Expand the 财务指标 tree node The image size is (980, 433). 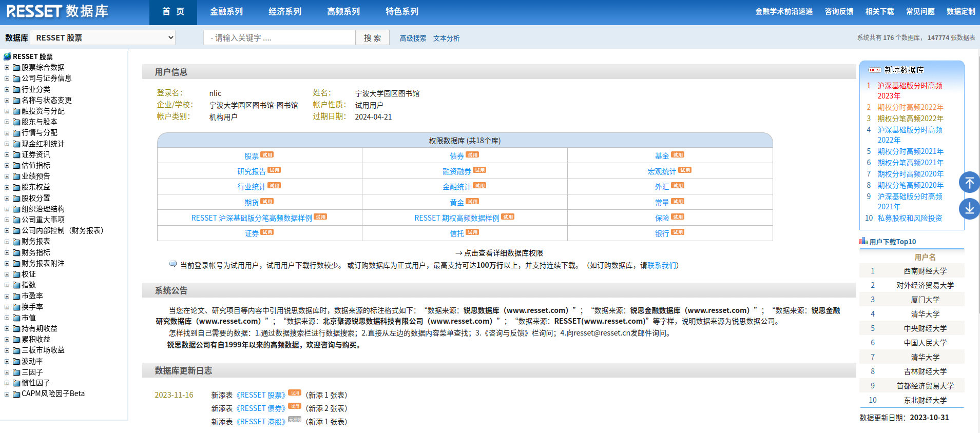tap(7, 253)
